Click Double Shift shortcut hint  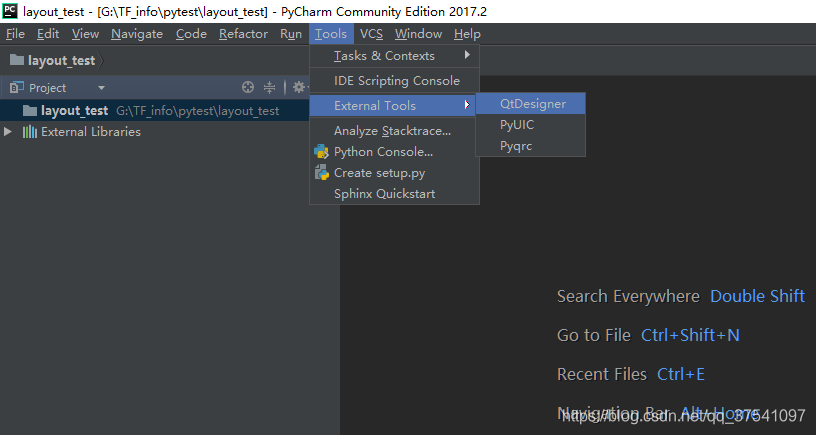(x=757, y=296)
